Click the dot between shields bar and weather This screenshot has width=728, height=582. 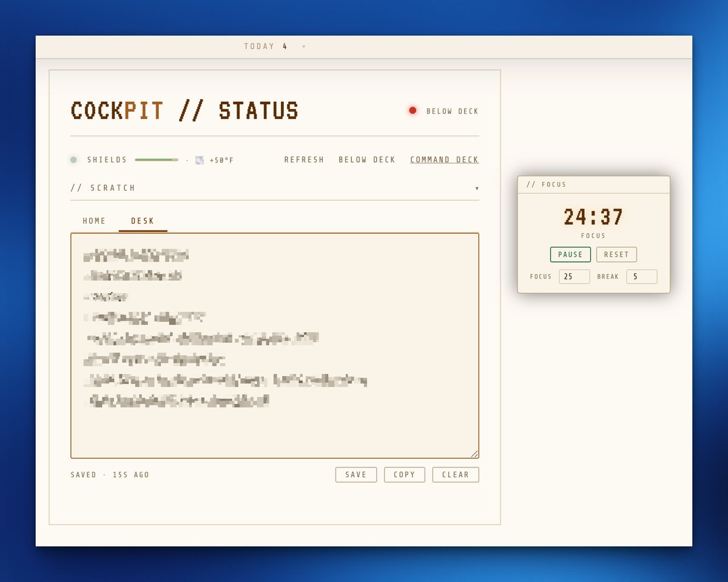(187, 160)
